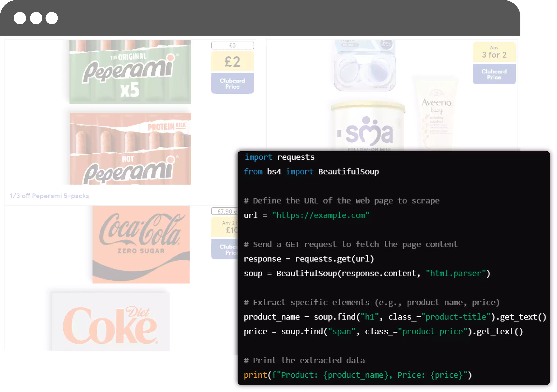Click the Clubcard Price label under 3 for 2

point(494,74)
